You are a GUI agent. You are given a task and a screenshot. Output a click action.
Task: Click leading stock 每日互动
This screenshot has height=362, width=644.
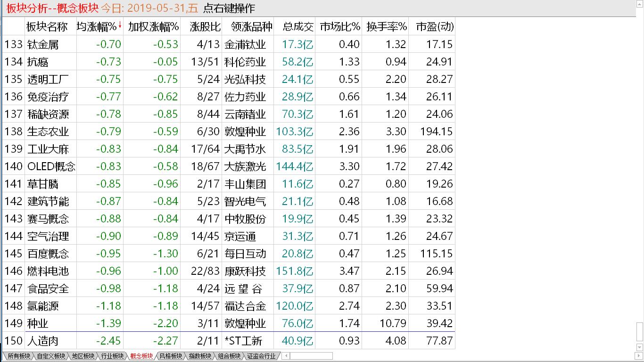(245, 254)
